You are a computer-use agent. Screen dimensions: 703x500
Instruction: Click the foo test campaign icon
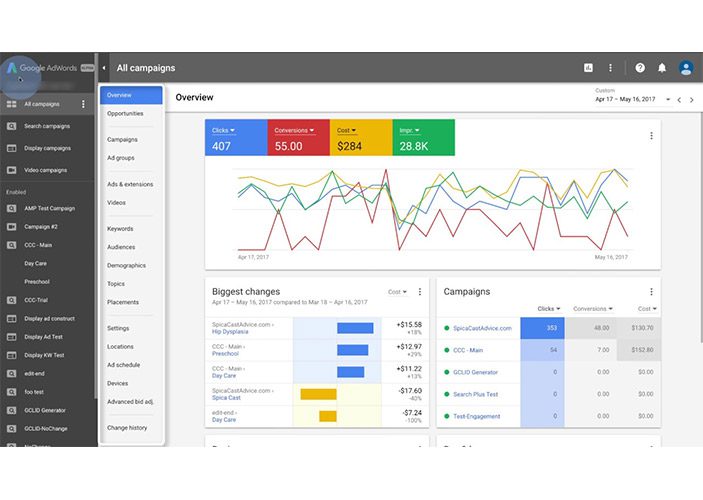pos(12,392)
